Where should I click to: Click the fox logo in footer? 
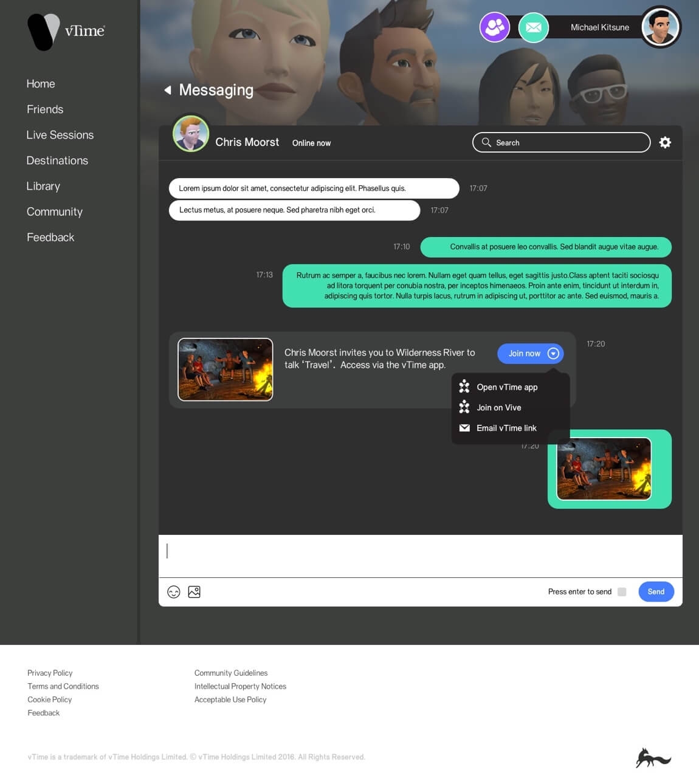coord(653,758)
